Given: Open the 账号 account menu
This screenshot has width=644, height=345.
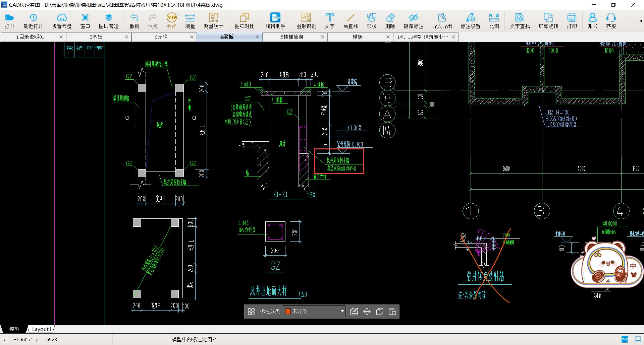Looking at the screenshot, I should click(x=593, y=21).
